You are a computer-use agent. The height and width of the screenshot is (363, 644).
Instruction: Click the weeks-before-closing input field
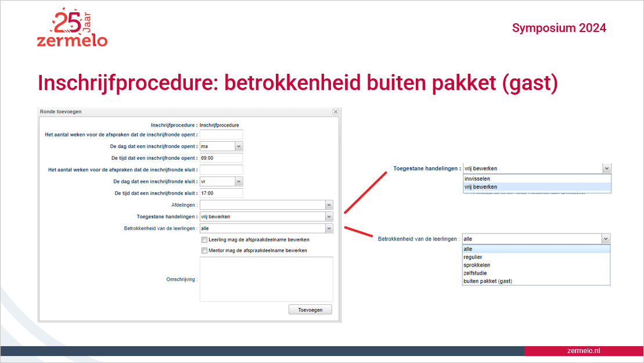pyautogui.click(x=221, y=170)
